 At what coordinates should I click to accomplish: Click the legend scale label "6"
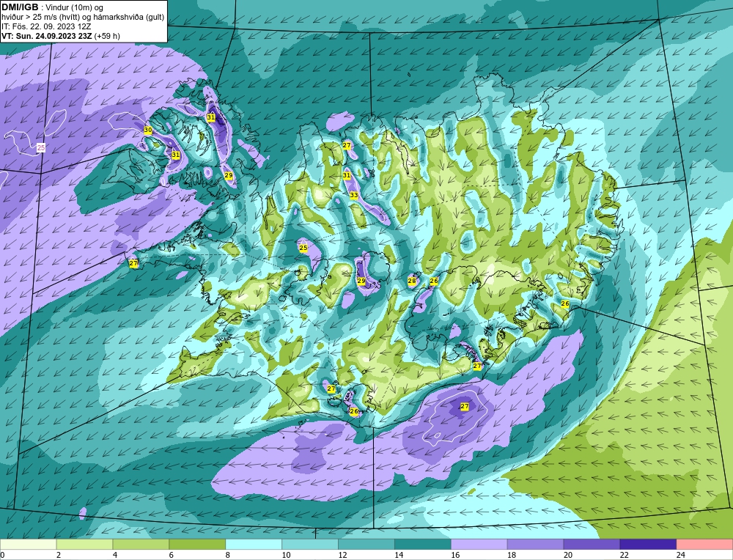[x=172, y=555]
